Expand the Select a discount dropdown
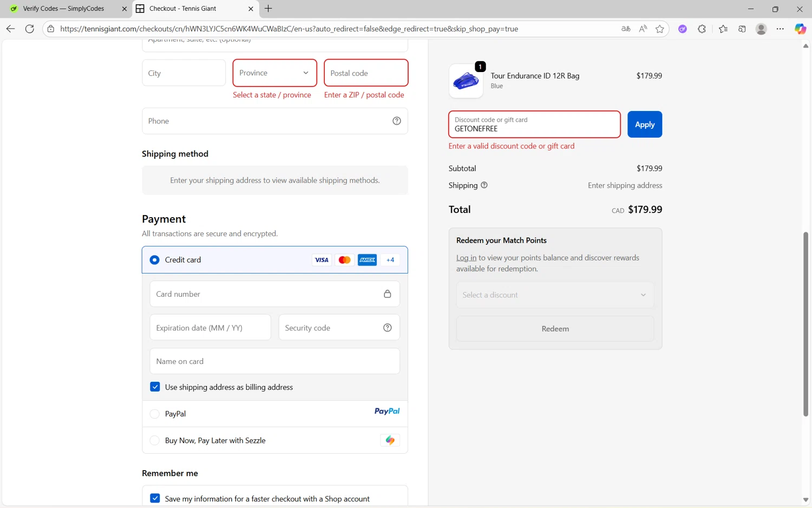 [555, 295]
